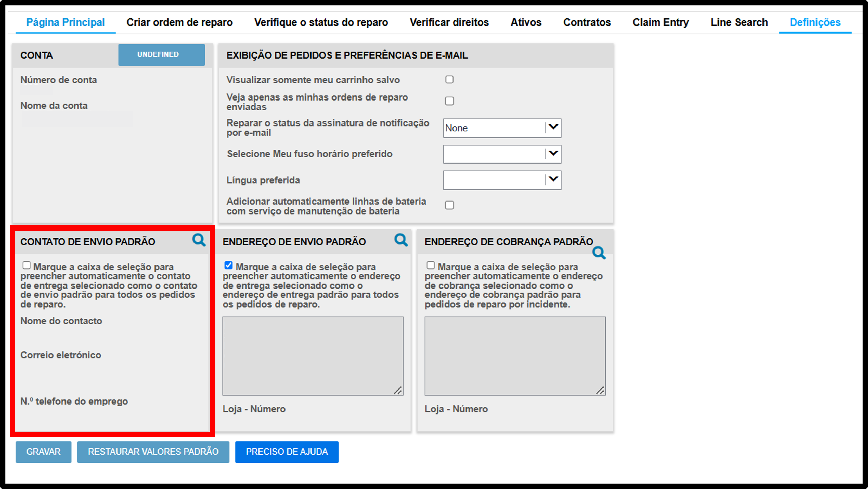868x489 pixels.
Task: Click inside the default billing address text area
Action: tap(515, 356)
